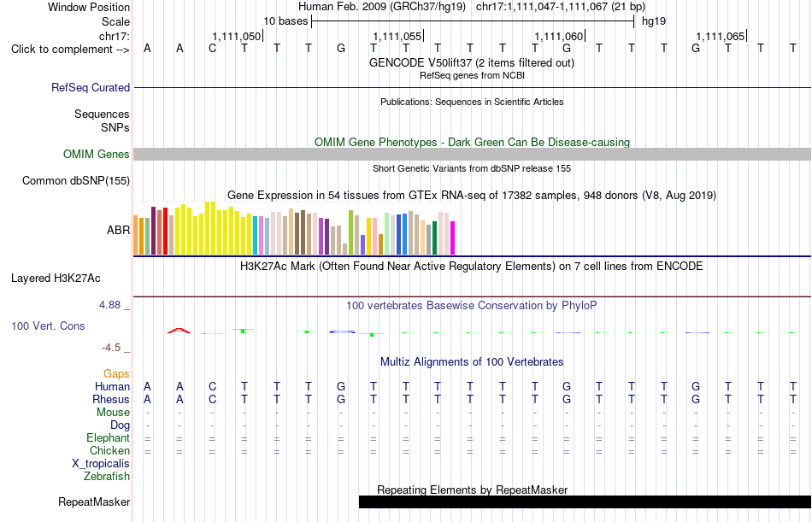Click the OMIM Genes track label
Image resolution: width=812 pixels, height=522 pixels.
tap(97, 155)
